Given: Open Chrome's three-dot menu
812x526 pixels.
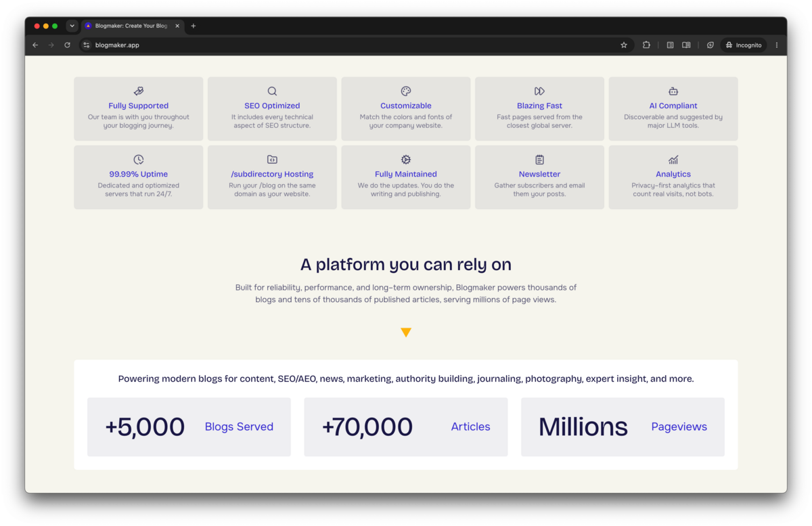Looking at the screenshot, I should tap(777, 45).
